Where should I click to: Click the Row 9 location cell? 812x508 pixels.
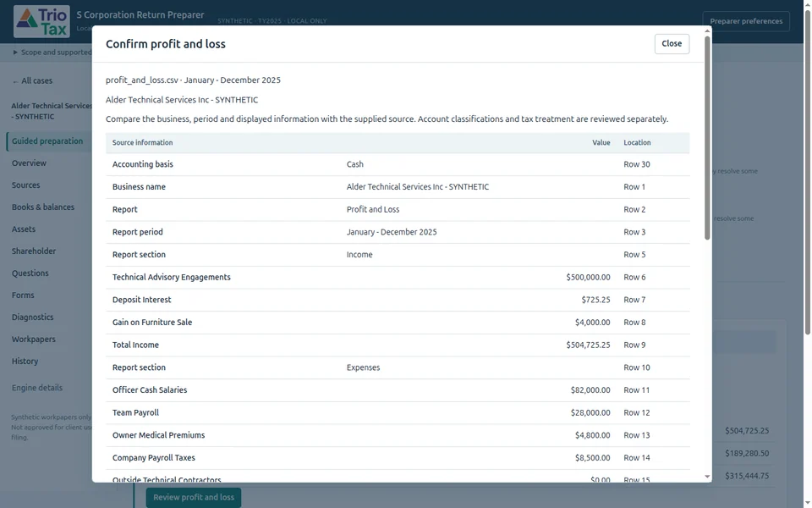(634, 345)
